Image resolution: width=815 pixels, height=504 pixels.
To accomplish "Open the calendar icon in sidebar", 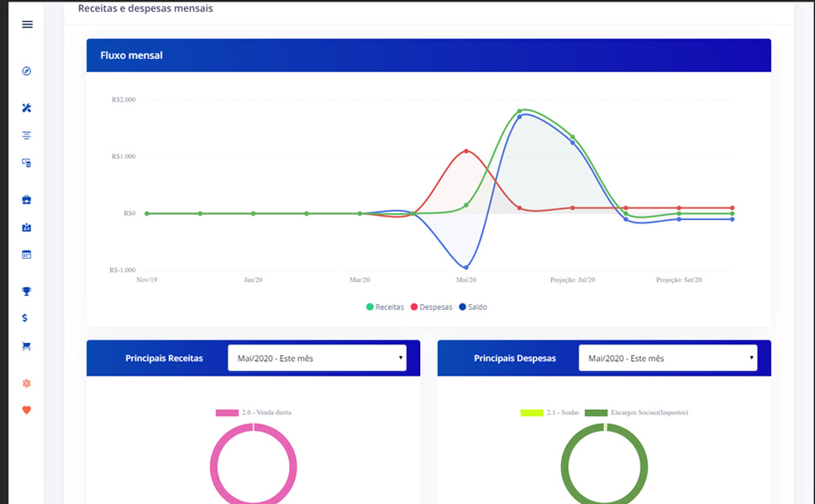I will (27, 255).
